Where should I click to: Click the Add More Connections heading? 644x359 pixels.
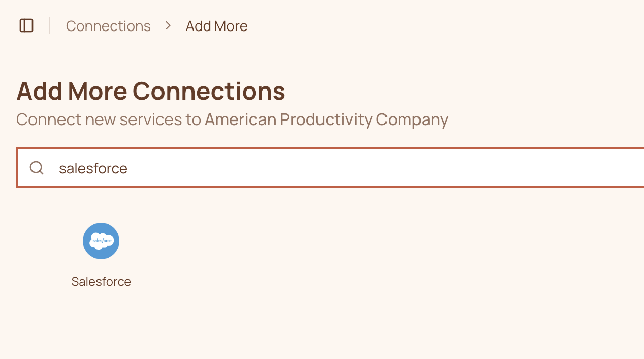151,91
